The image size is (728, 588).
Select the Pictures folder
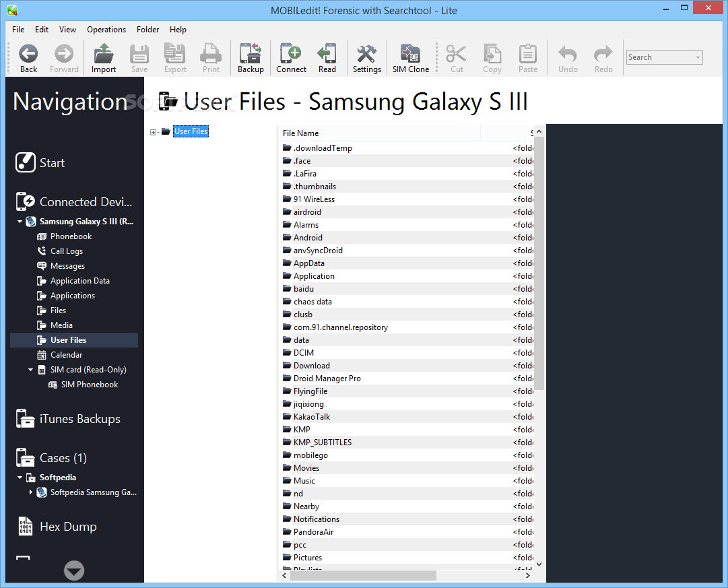coord(406,557)
